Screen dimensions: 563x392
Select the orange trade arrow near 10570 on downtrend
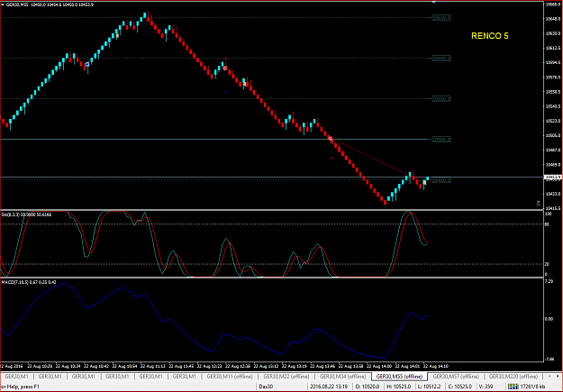point(244,84)
